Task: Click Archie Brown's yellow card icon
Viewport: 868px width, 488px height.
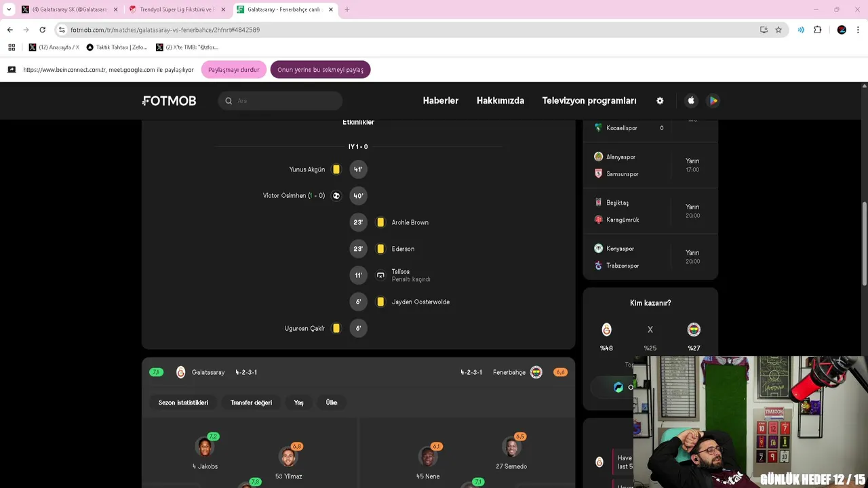Action: click(x=380, y=222)
